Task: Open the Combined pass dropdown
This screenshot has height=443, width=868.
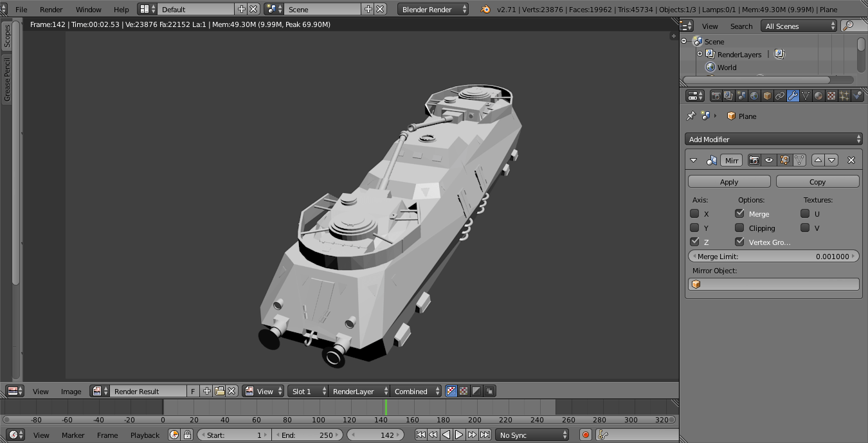Action: (x=416, y=391)
